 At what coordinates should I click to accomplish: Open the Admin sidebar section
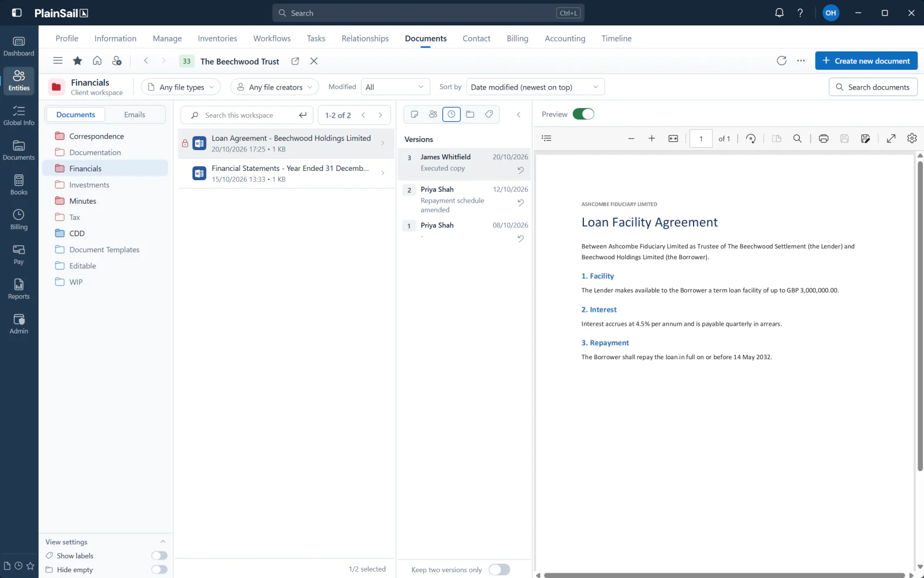pos(18,324)
